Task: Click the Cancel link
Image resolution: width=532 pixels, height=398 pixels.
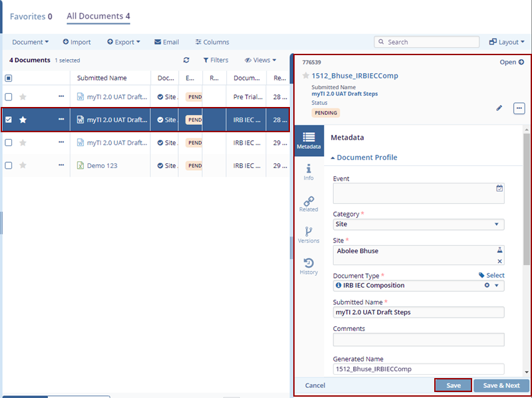Action: [315, 385]
